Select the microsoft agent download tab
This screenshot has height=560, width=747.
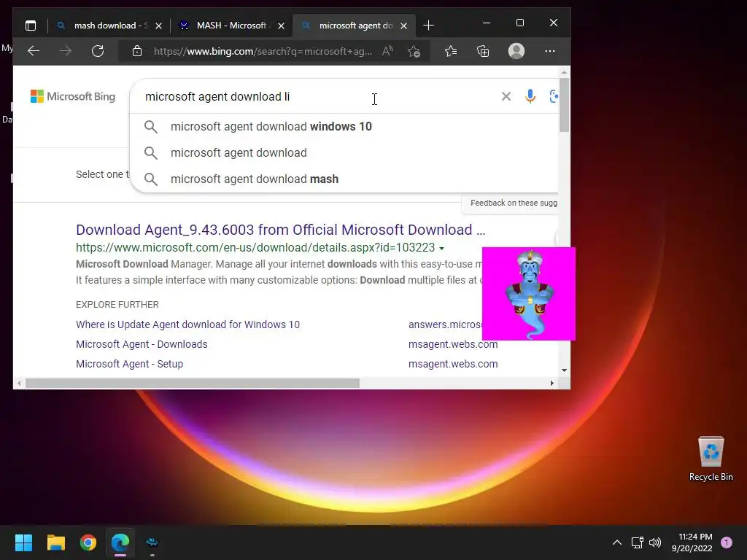point(353,26)
